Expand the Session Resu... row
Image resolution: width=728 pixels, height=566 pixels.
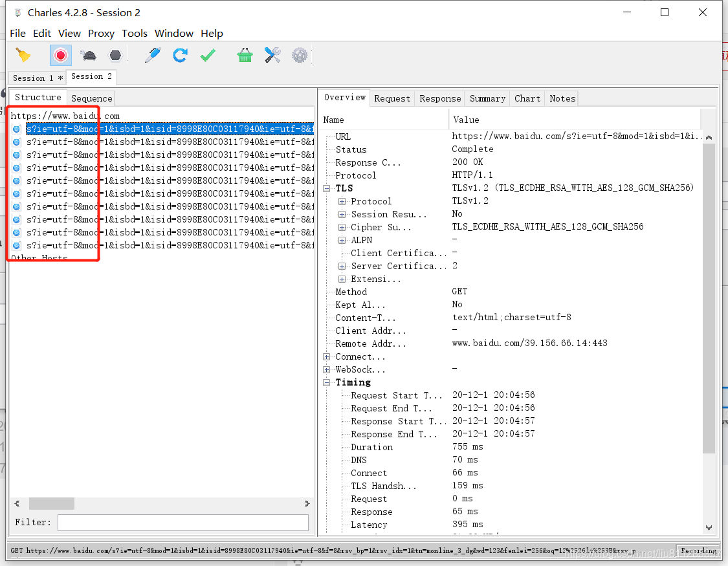[342, 214]
